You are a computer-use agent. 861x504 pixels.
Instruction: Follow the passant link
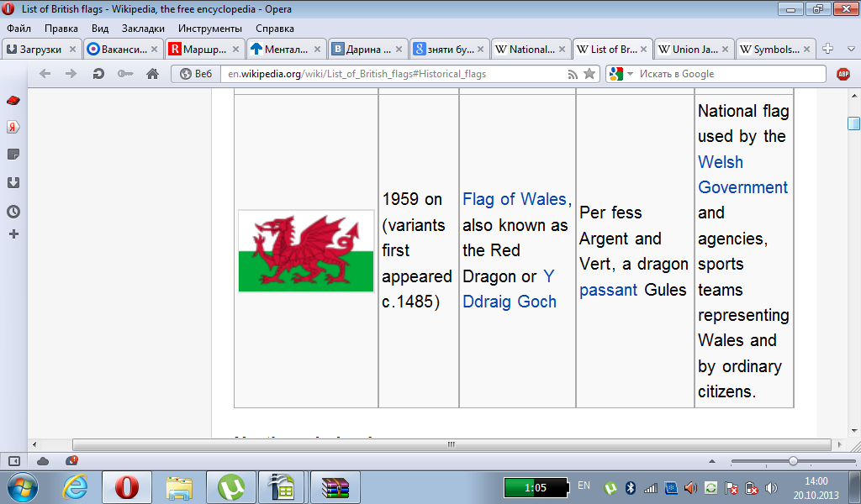click(609, 290)
